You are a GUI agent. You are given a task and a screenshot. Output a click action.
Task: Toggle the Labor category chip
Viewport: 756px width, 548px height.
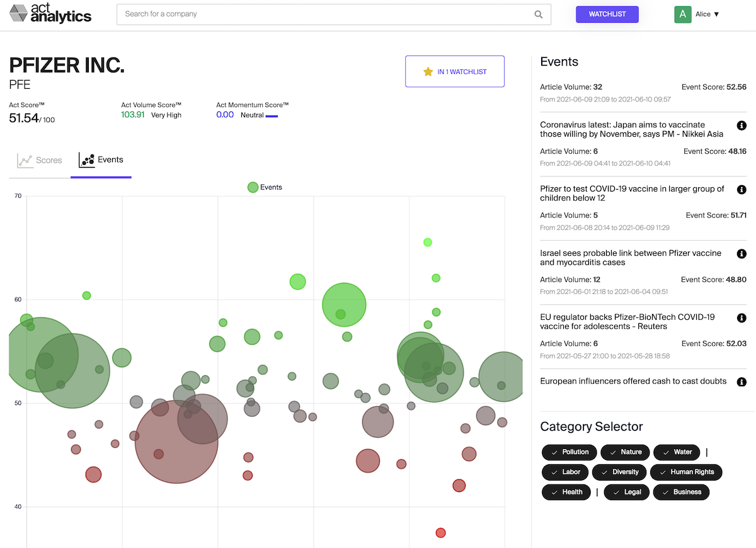pyautogui.click(x=565, y=472)
